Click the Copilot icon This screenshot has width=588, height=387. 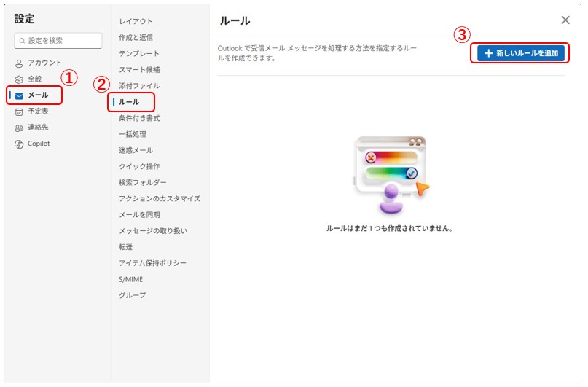(20, 144)
